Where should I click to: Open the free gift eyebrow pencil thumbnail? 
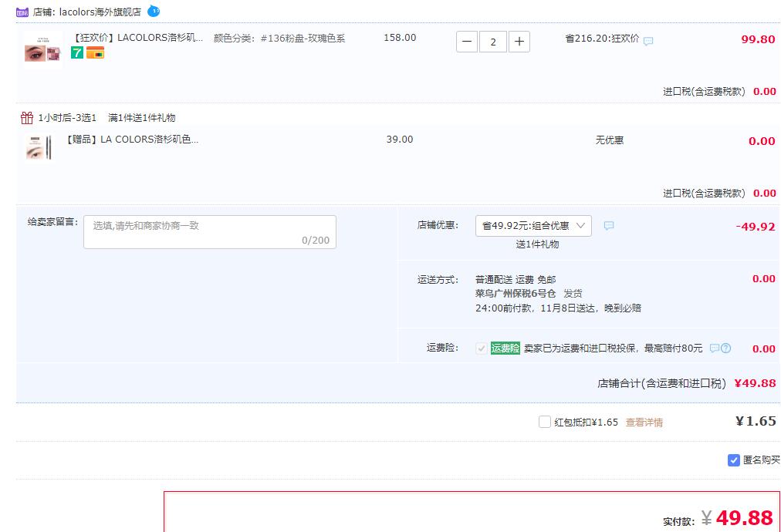(x=39, y=147)
